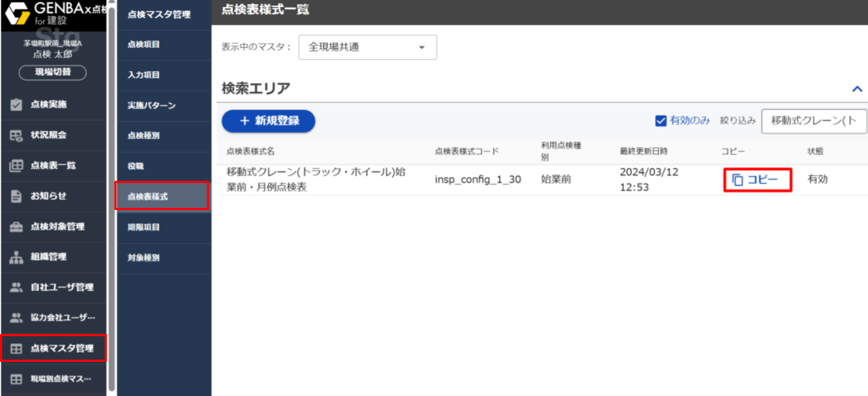Click the 自社ユーザ管理 people icon
The image size is (868, 396).
[x=16, y=288]
